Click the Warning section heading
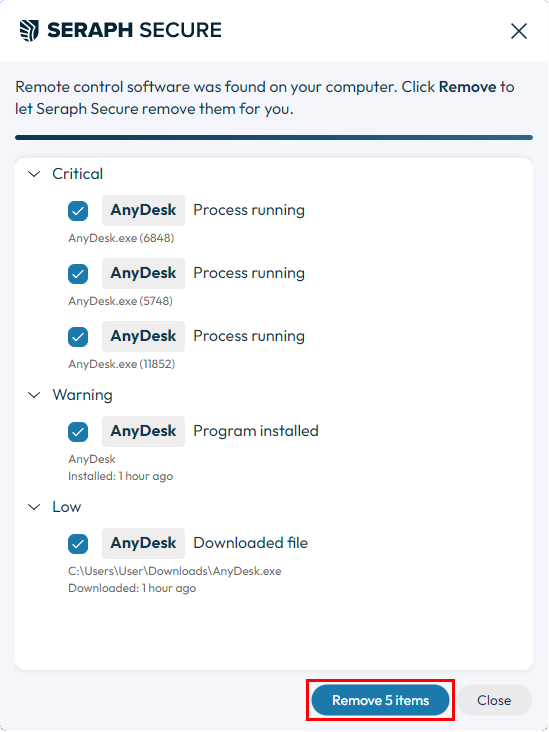The width and height of the screenshot is (549, 732). click(x=82, y=395)
